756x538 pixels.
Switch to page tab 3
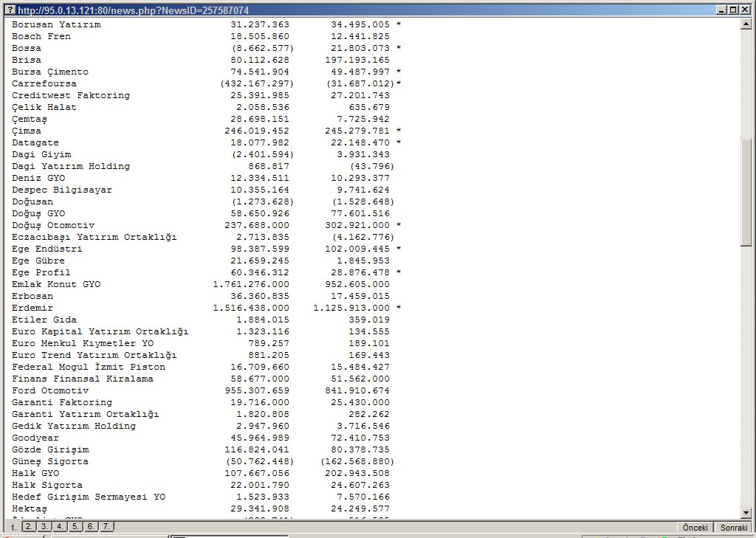(x=44, y=526)
